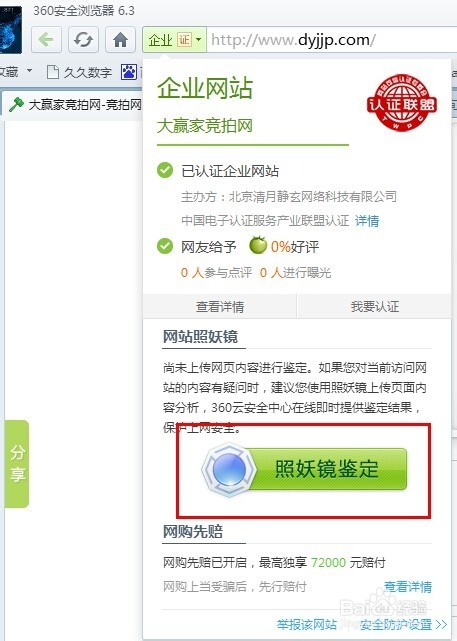Click the green tomato rating icon
This screenshot has width=457, height=641.
258,245
